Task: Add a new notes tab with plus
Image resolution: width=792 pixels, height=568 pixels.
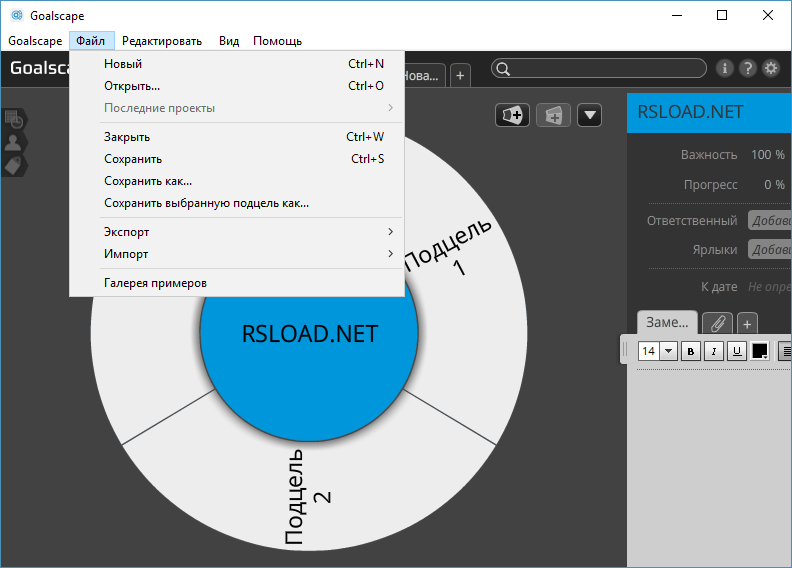Action: [747, 324]
